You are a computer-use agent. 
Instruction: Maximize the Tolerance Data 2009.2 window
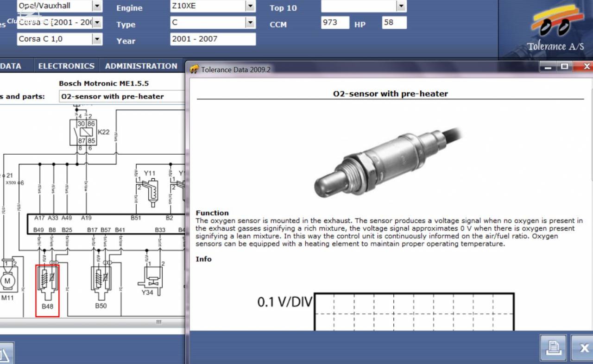pyautogui.click(x=564, y=67)
